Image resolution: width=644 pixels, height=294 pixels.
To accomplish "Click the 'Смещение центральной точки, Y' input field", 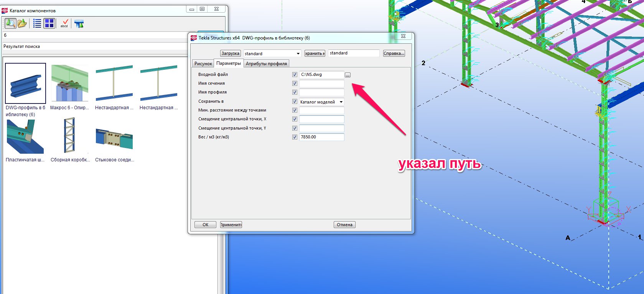I will pos(321,128).
